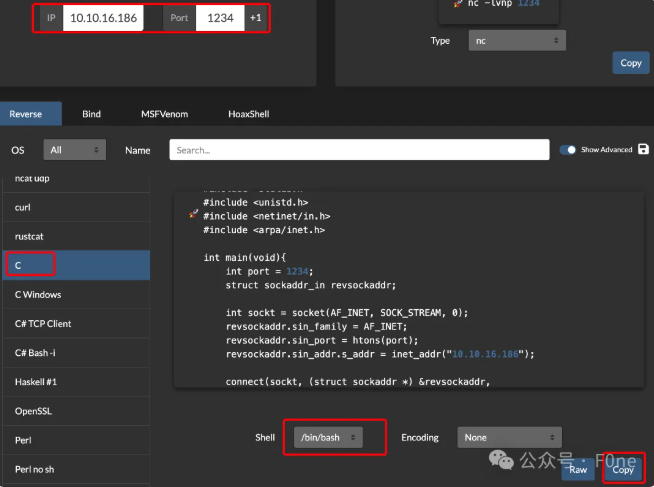Switch to the MSFVenom tab

[164, 114]
